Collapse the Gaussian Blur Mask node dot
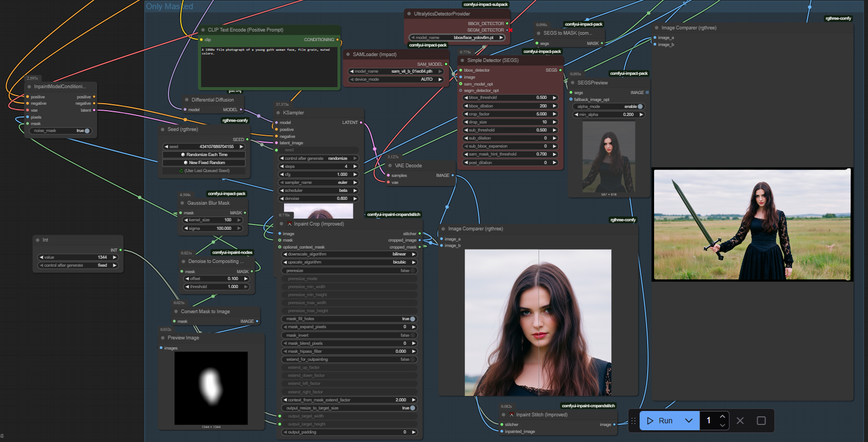868x442 pixels. pos(182,203)
